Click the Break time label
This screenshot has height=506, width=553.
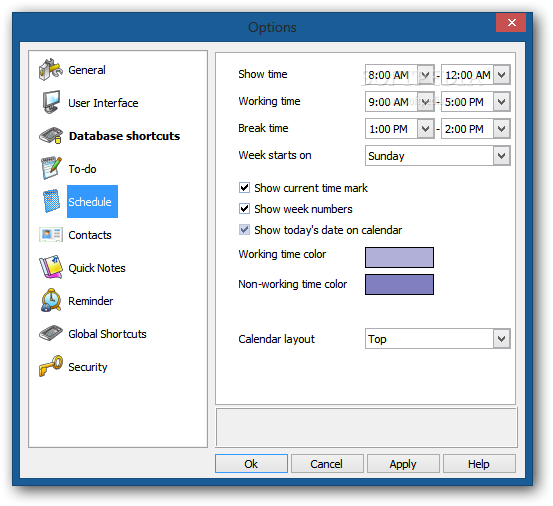coord(263,128)
